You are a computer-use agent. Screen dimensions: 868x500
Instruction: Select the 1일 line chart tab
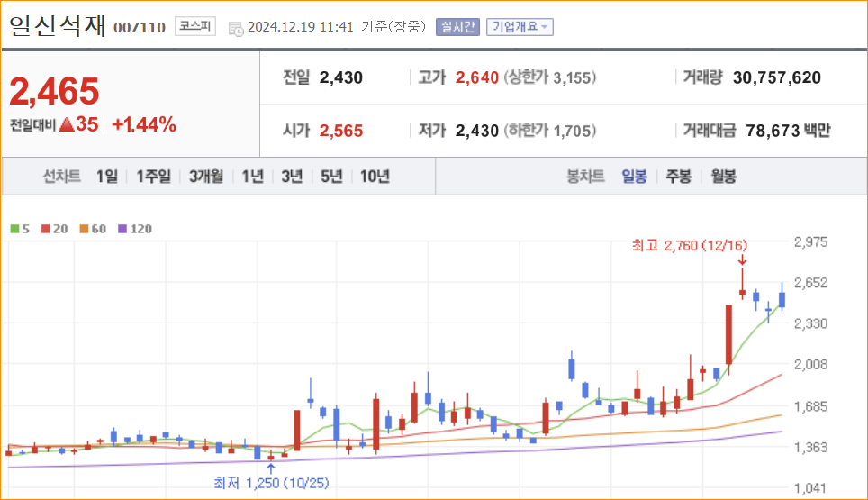(x=107, y=177)
